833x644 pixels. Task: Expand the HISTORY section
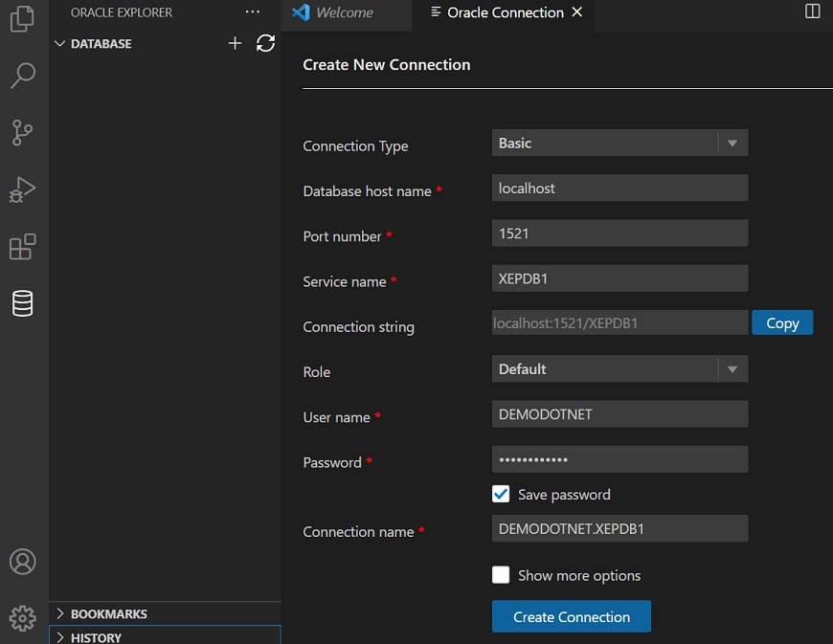click(96, 637)
